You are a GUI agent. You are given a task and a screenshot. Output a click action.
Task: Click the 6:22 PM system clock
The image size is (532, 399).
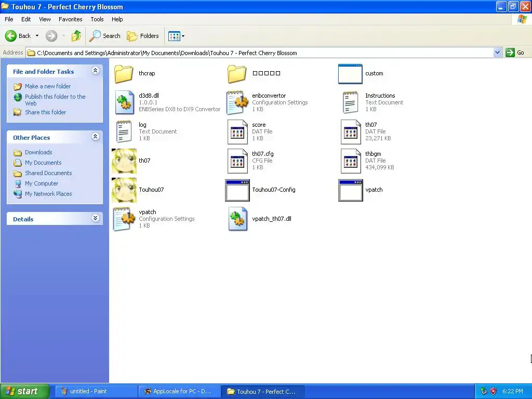[x=513, y=392]
